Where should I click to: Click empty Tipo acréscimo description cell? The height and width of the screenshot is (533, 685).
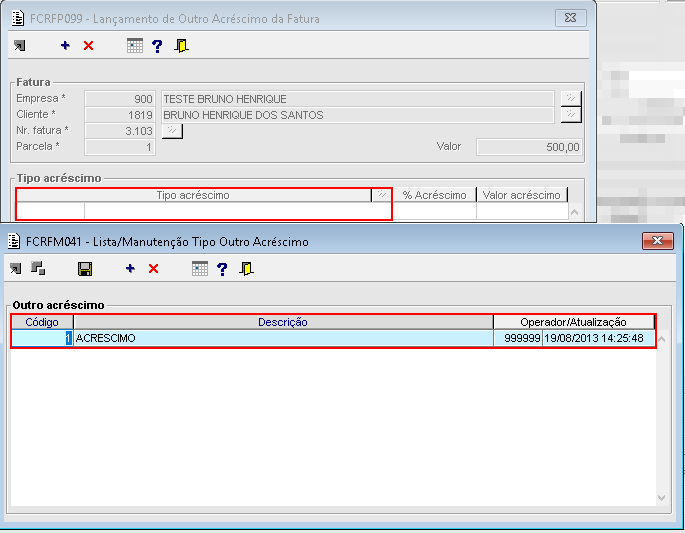(x=238, y=211)
